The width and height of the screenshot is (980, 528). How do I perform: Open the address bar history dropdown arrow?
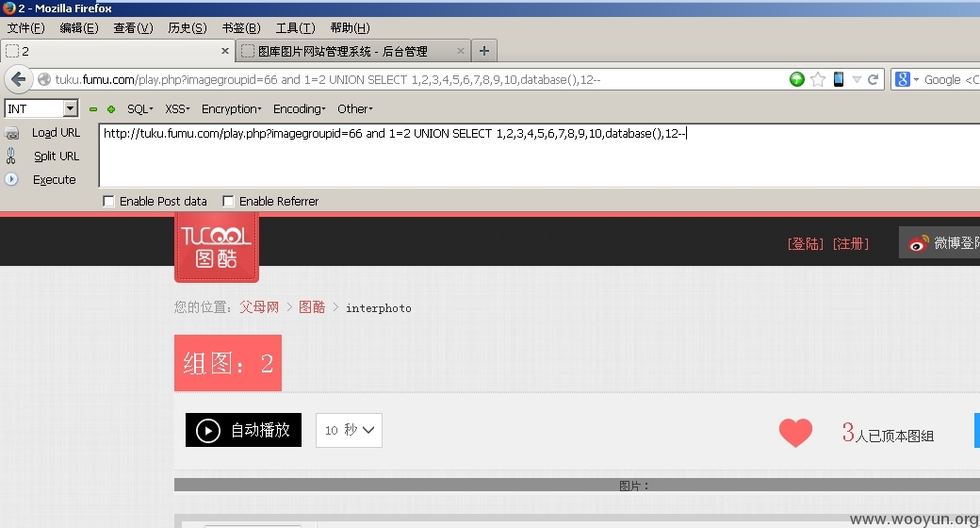(x=857, y=79)
